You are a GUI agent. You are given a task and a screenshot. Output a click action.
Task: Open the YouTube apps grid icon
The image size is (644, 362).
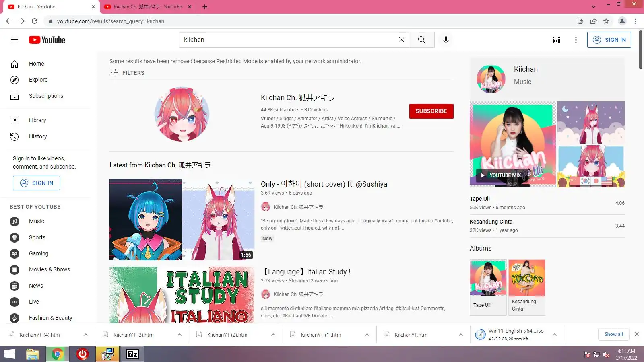(557, 40)
